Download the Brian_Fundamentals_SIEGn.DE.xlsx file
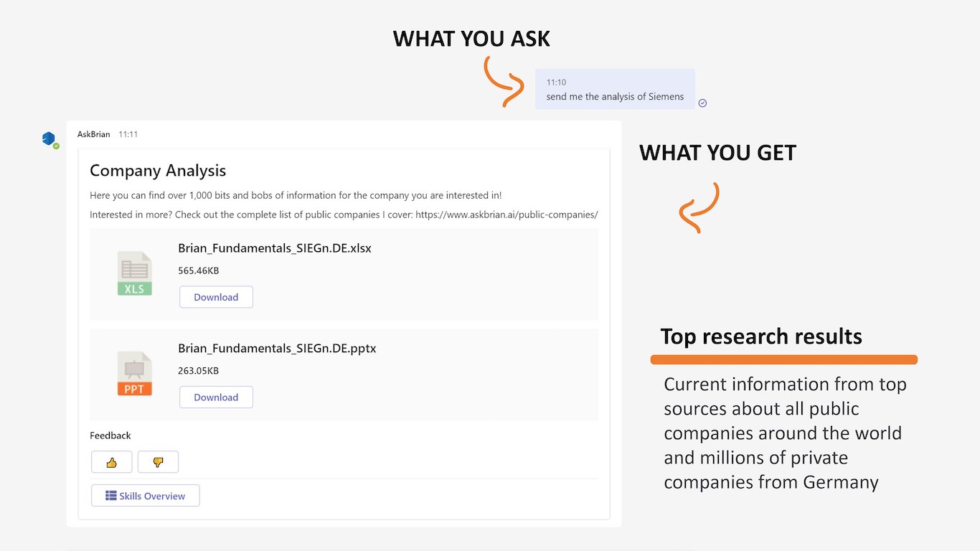The height and width of the screenshot is (551, 980). [x=216, y=297]
